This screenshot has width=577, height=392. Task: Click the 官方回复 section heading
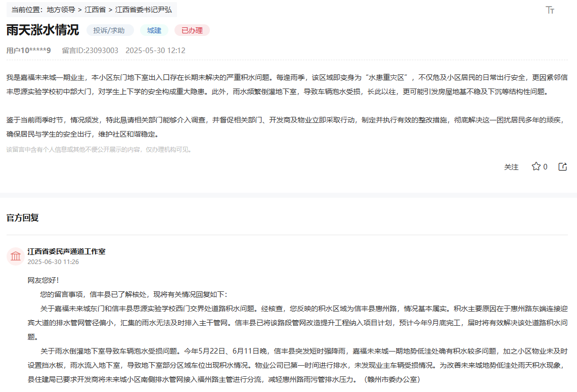[x=22, y=217]
